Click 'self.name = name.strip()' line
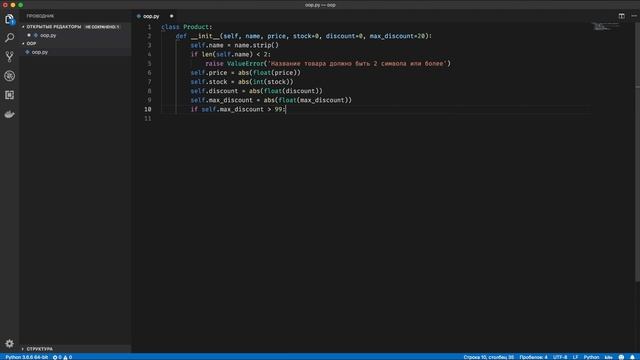Screen dimensions: 640x360 [234, 45]
